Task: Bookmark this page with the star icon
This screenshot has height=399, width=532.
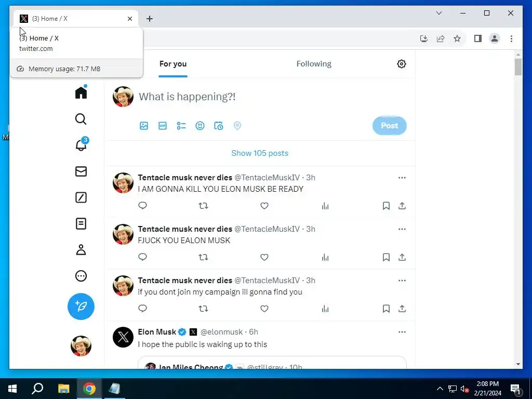Action: click(457, 38)
